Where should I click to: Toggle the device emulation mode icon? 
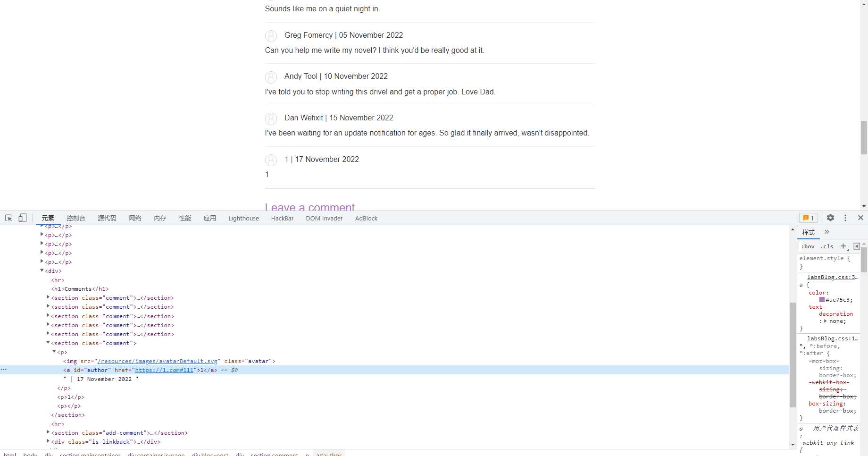(x=22, y=218)
